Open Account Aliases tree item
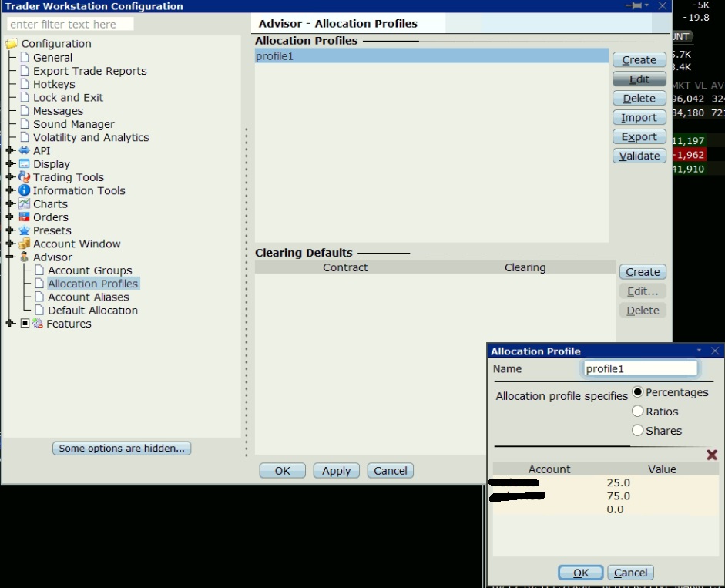Viewport: 725px width, 588px height. click(x=89, y=297)
